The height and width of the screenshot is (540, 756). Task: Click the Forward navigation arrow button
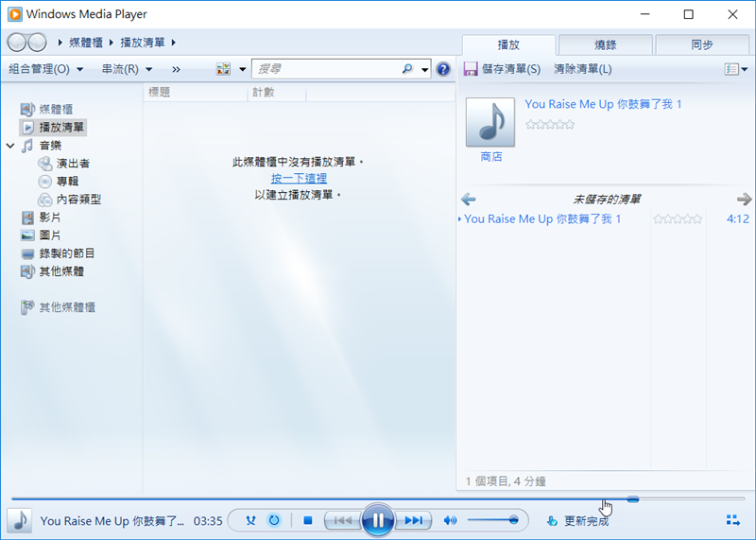pyautogui.click(x=37, y=43)
